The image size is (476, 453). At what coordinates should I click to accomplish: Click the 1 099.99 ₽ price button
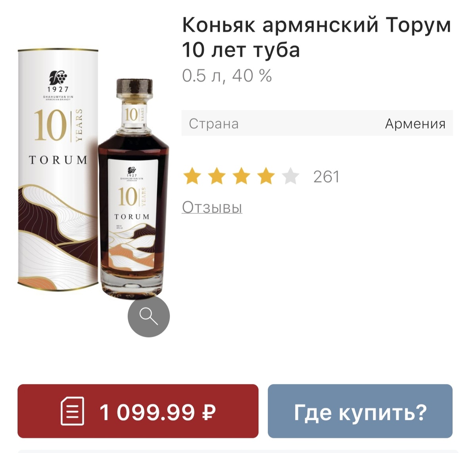point(138,411)
